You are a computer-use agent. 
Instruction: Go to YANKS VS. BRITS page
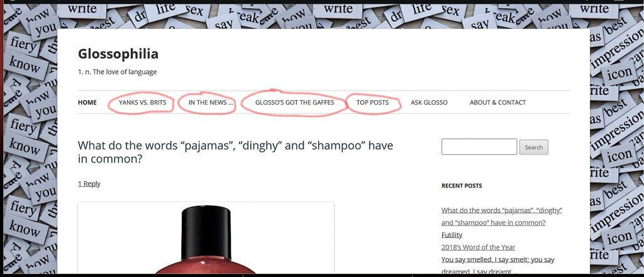click(x=143, y=103)
